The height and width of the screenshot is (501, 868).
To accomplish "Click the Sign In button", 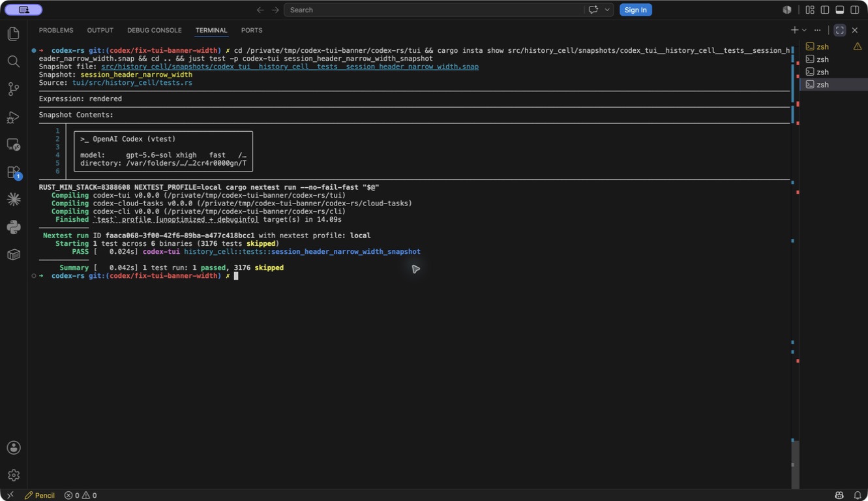I will click(635, 10).
